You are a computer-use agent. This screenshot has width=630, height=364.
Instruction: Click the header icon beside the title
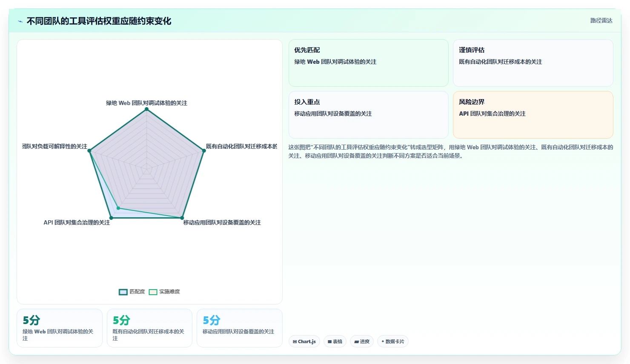20,21
